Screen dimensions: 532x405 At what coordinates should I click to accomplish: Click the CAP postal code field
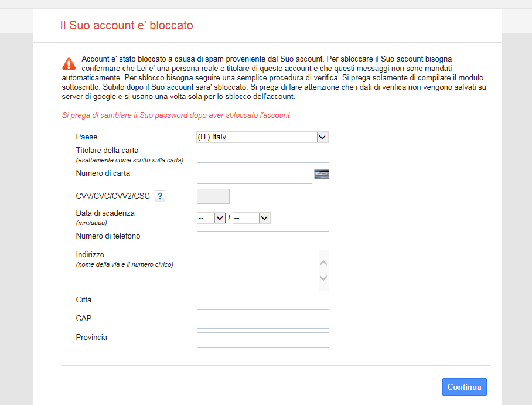click(262, 321)
